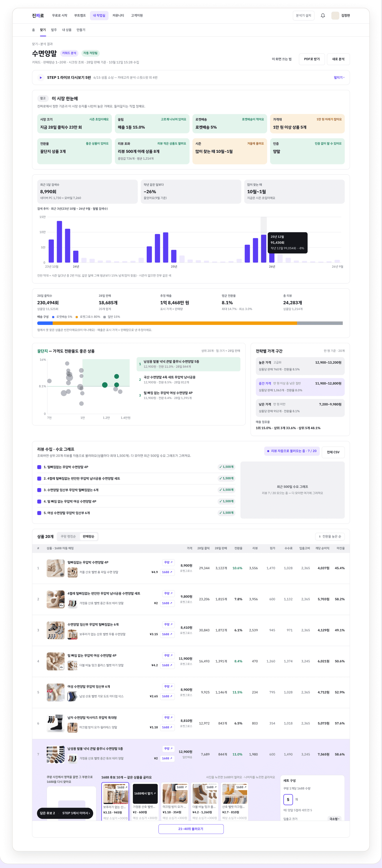Load ranks with 21~40위 불러오기

point(191,829)
